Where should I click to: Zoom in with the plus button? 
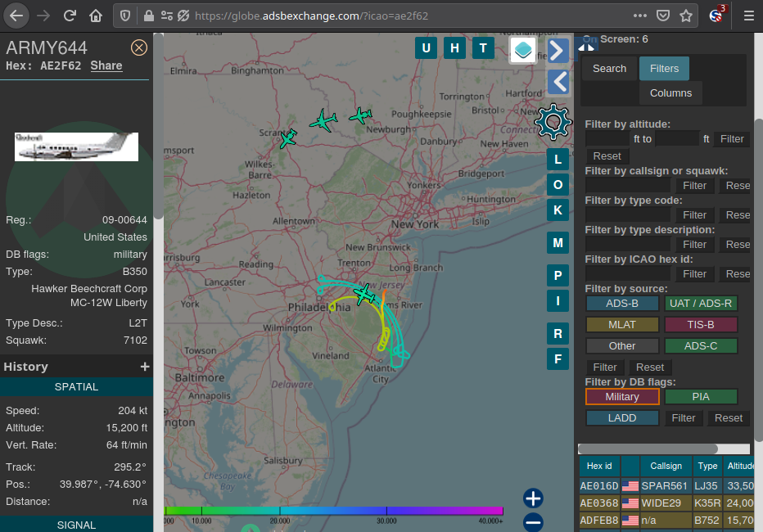tap(533, 498)
